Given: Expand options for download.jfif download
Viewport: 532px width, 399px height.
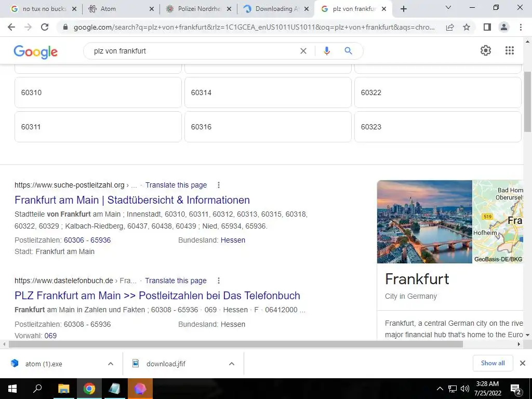Looking at the screenshot, I should 231,364.
